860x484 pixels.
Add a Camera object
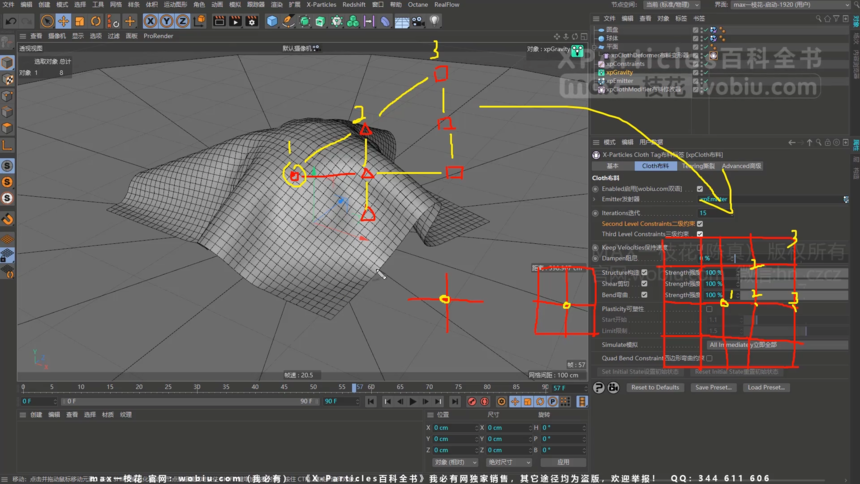[418, 21]
